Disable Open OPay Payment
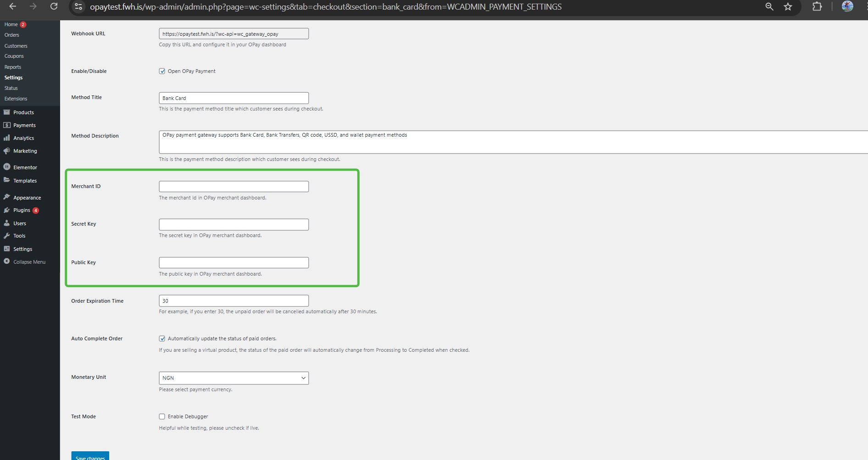The height and width of the screenshot is (460, 868). (x=162, y=71)
